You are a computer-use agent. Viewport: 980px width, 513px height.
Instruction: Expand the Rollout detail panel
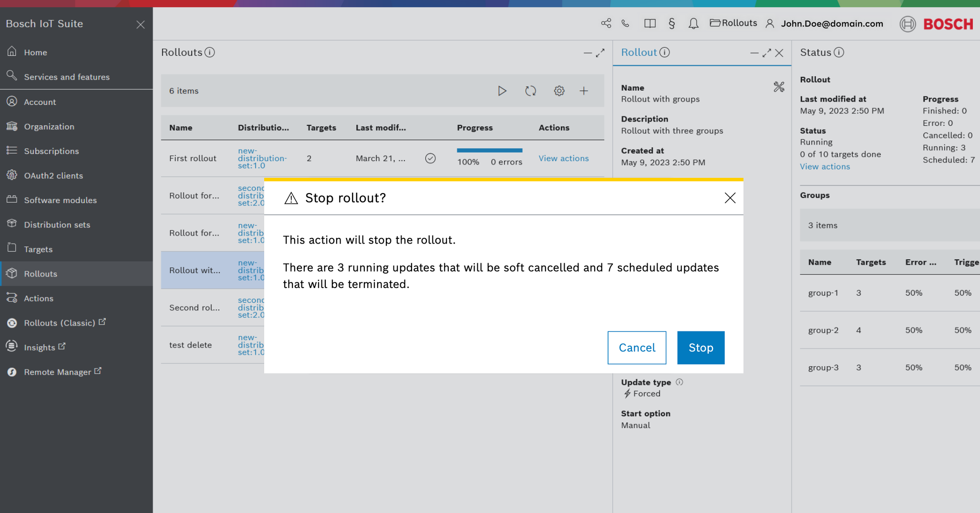point(767,53)
